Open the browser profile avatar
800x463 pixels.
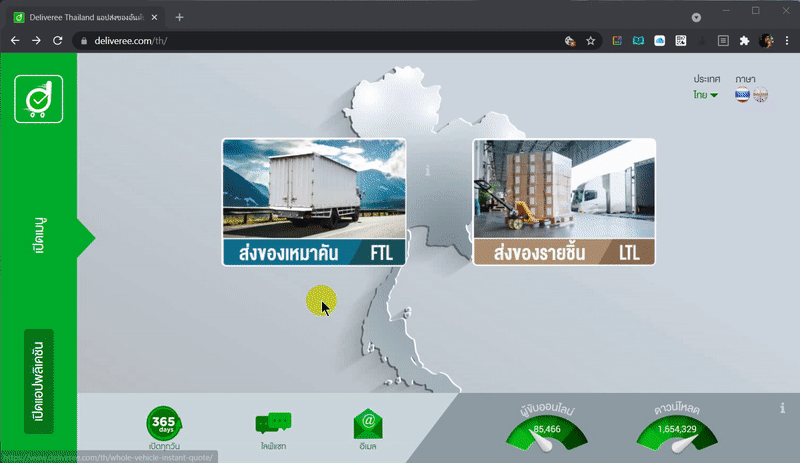(766, 41)
